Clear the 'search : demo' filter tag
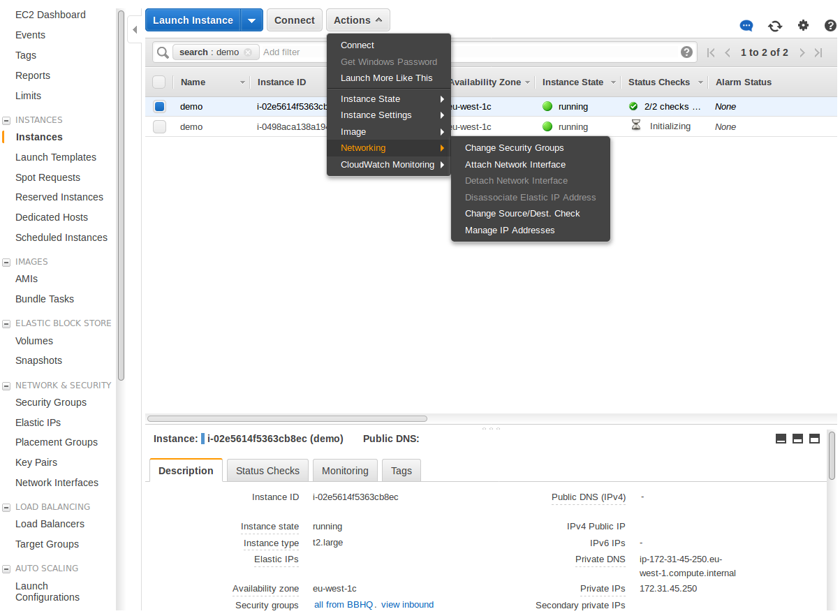Image resolution: width=840 pixels, height=616 pixels. [x=248, y=52]
